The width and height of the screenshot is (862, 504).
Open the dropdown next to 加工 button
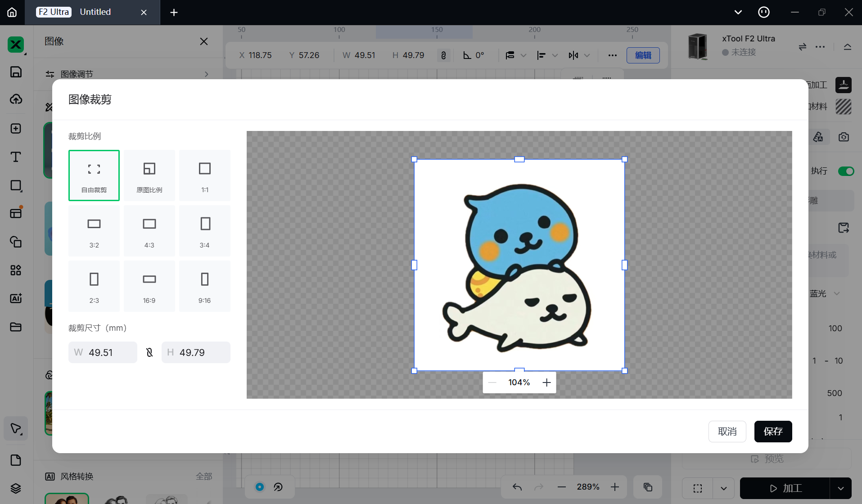tap(840, 488)
